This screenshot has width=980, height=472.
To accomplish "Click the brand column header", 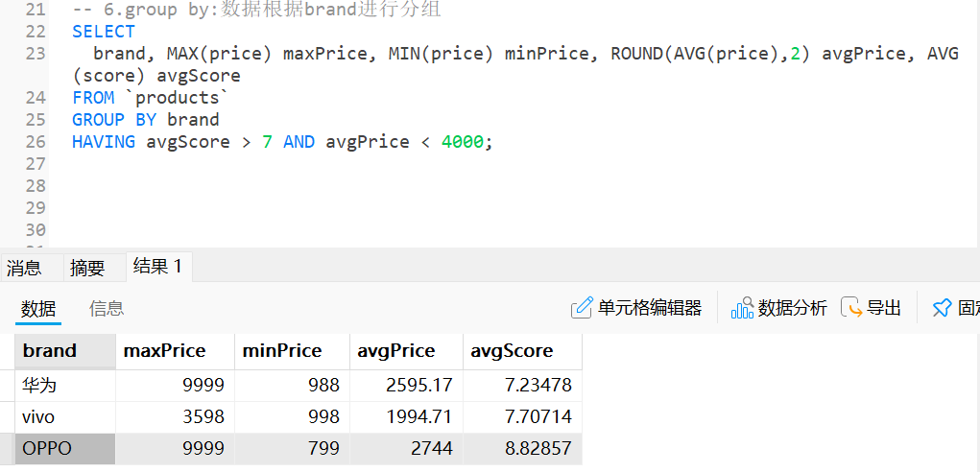I will 64,351.
